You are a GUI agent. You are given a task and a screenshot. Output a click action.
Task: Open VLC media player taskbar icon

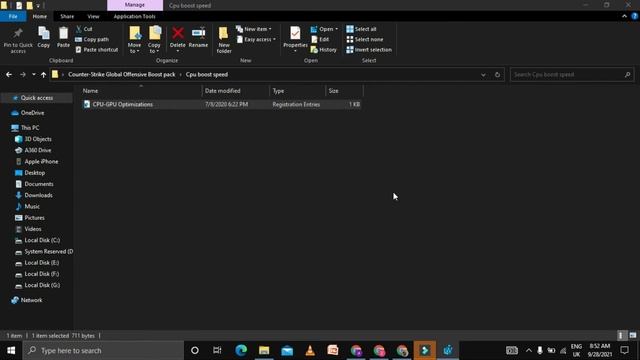pyautogui.click(x=310, y=350)
